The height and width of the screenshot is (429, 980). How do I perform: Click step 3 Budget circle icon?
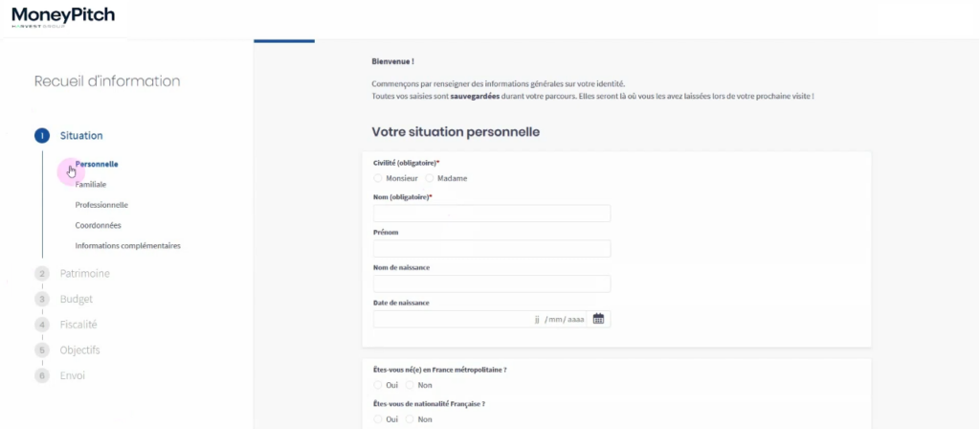point(42,299)
